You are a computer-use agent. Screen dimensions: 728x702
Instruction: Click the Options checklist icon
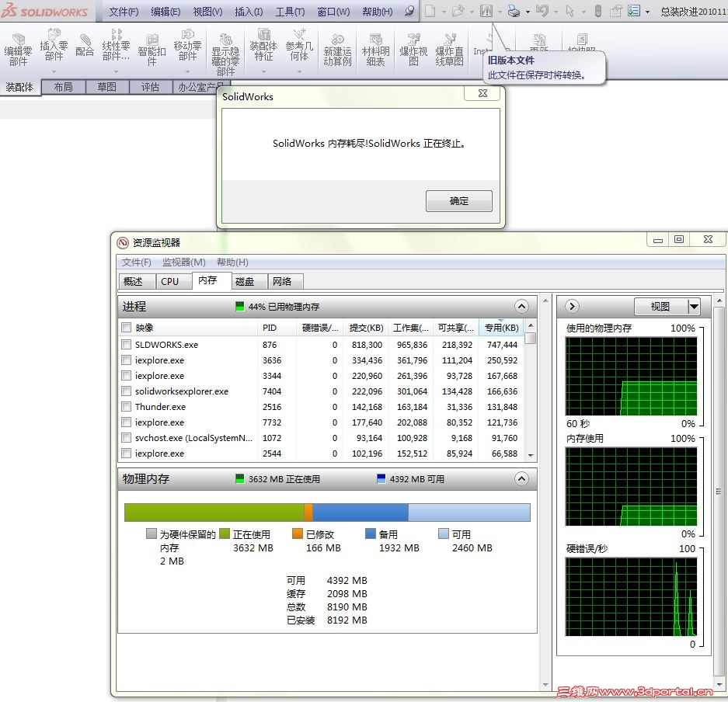pyautogui.click(x=634, y=11)
